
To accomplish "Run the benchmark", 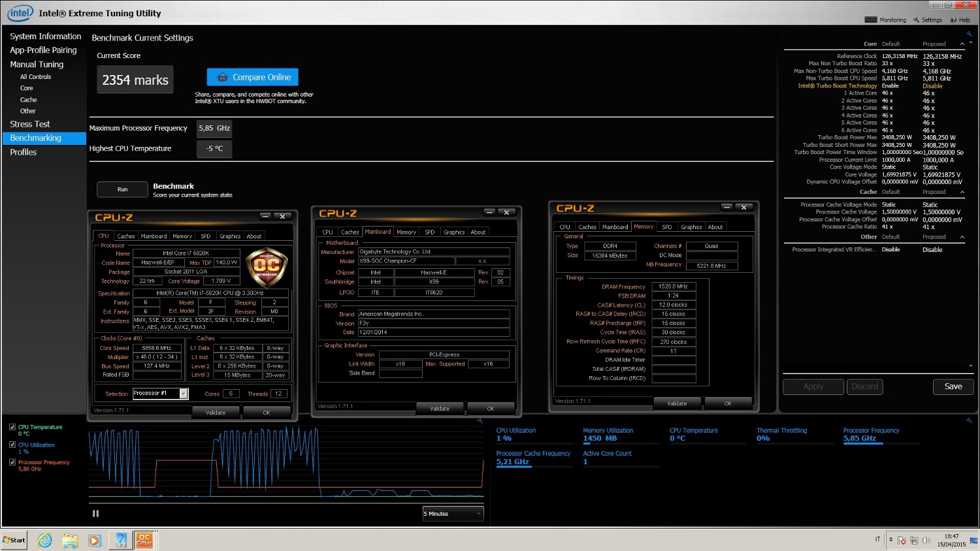I will click(122, 189).
